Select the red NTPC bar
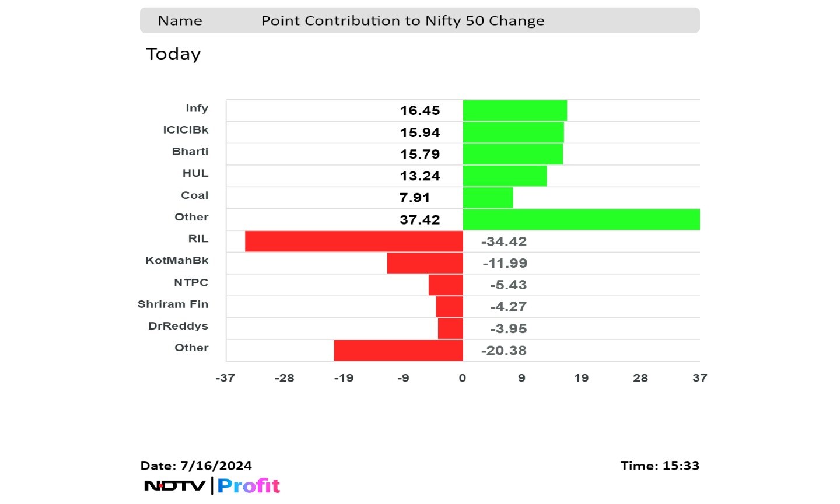 [446, 285]
